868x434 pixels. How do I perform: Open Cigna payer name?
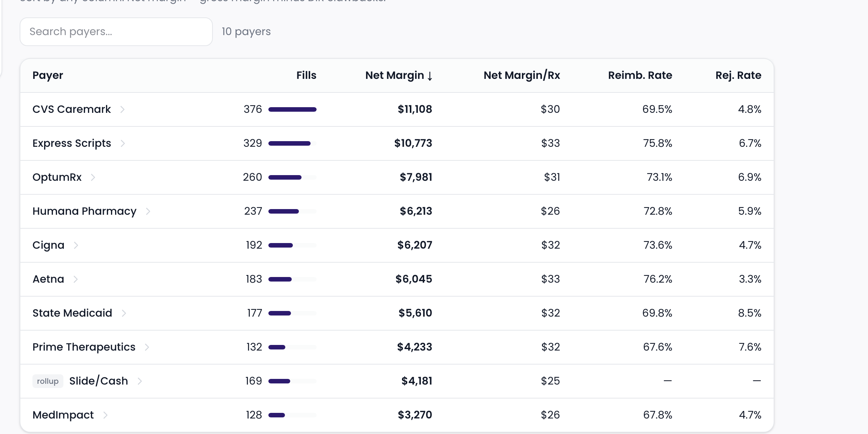[x=48, y=245]
